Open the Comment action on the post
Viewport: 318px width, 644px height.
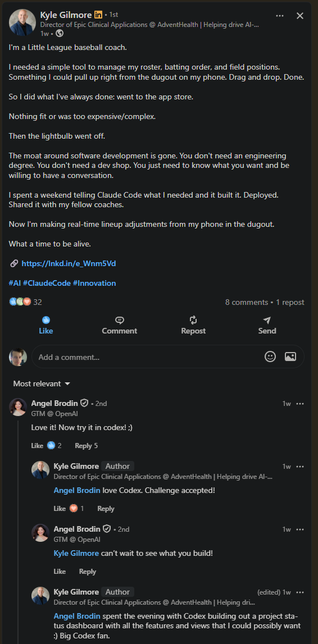click(120, 325)
